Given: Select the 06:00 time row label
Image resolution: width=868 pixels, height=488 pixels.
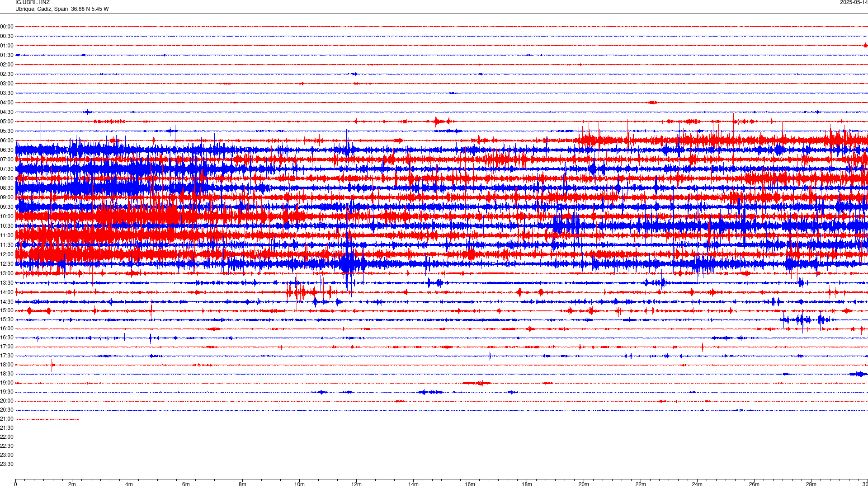Looking at the screenshot, I should [7, 141].
